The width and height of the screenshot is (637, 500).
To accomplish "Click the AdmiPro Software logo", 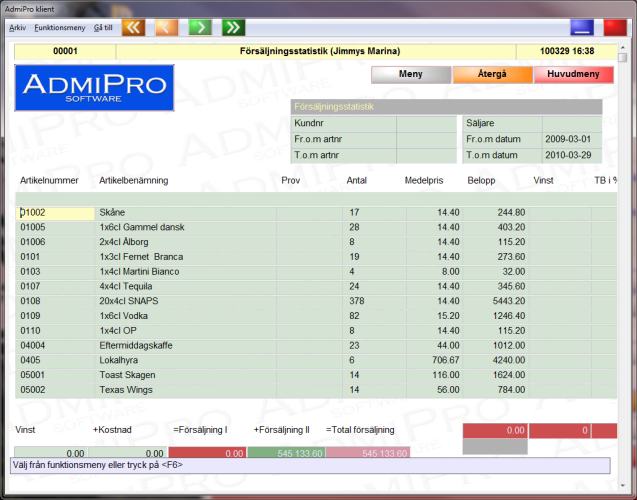I will click(x=94, y=88).
